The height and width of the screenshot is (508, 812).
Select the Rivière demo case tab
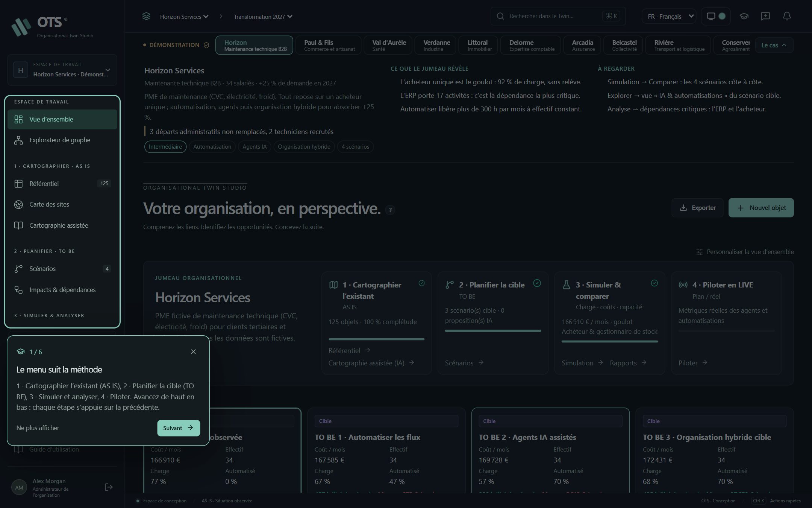pyautogui.click(x=678, y=45)
